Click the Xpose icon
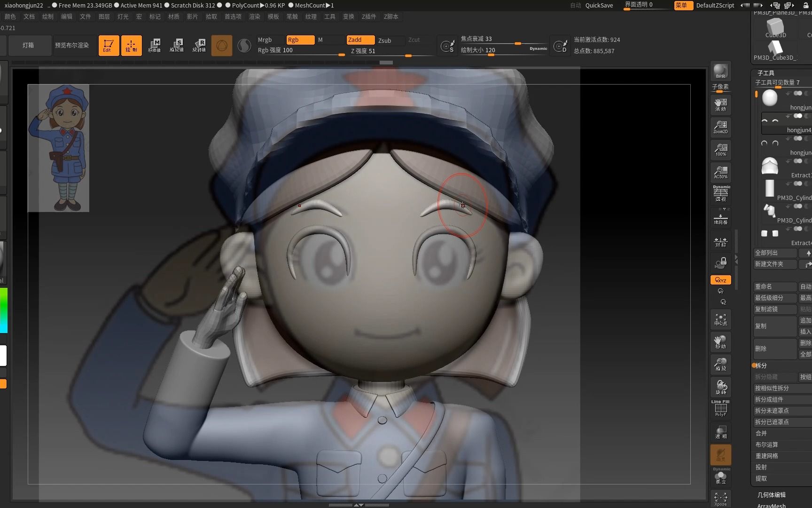Viewport: 812px width, 508px height. (720, 499)
